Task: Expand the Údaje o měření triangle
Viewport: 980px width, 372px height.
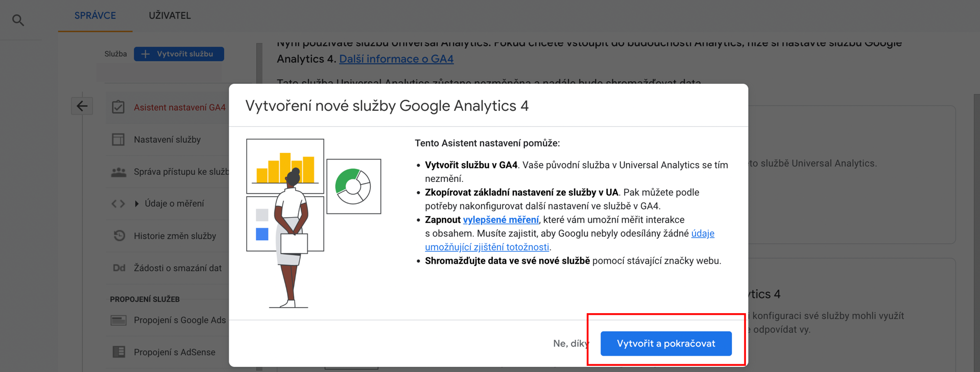Action: pyautogui.click(x=136, y=204)
